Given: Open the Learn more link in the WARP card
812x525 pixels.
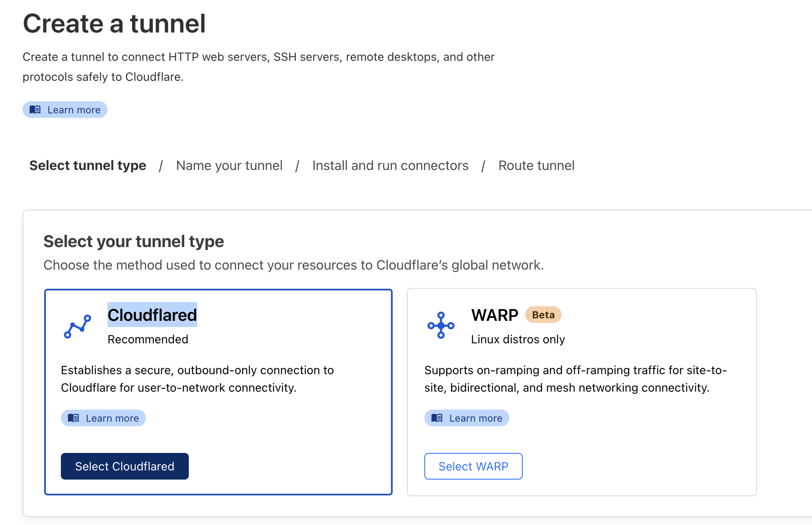Looking at the screenshot, I should click(x=467, y=418).
